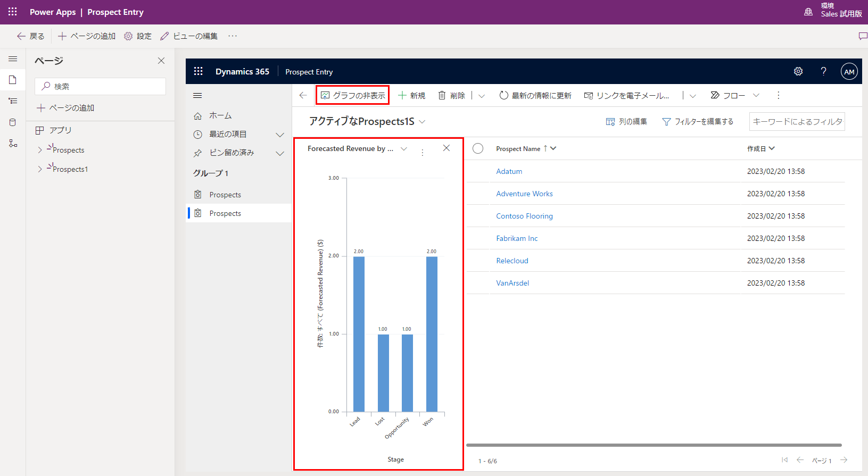Select the Pages icon in left rail

coord(13,80)
